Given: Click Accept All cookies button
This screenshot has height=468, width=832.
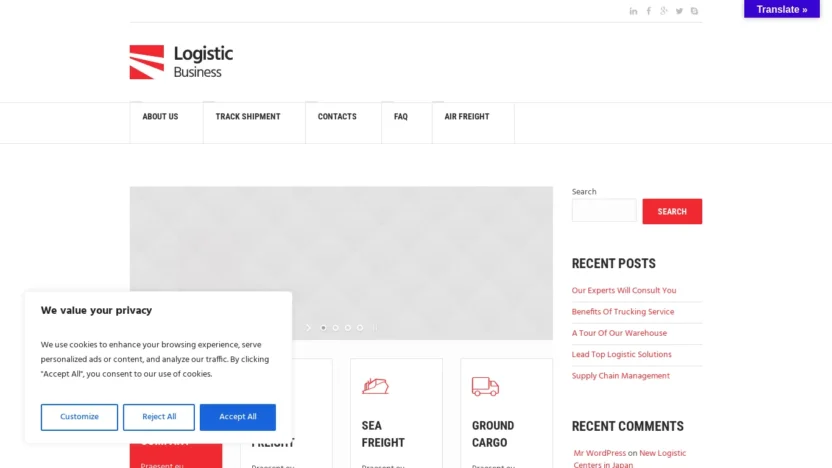Looking at the screenshot, I should (x=238, y=417).
